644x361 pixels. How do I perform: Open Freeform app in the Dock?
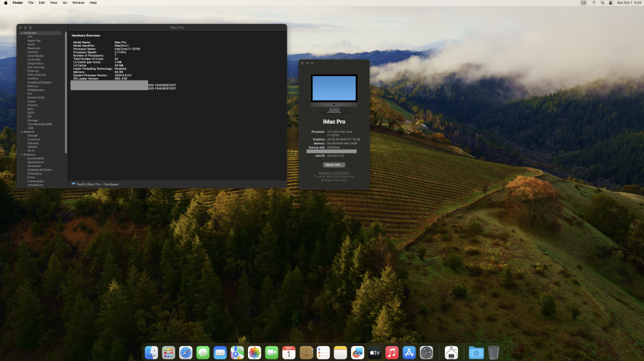[x=357, y=353]
